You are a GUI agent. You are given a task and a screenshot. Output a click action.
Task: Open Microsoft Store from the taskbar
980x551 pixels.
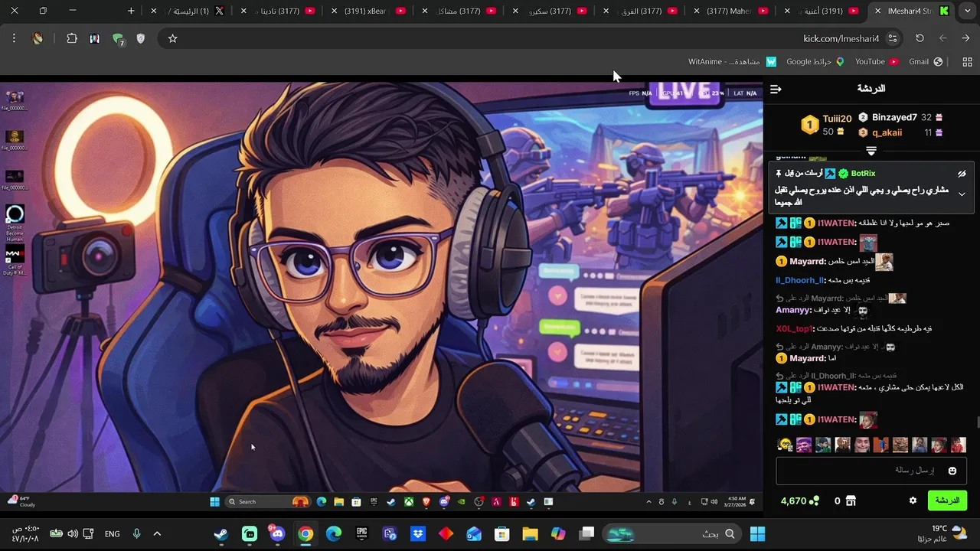pyautogui.click(x=501, y=534)
